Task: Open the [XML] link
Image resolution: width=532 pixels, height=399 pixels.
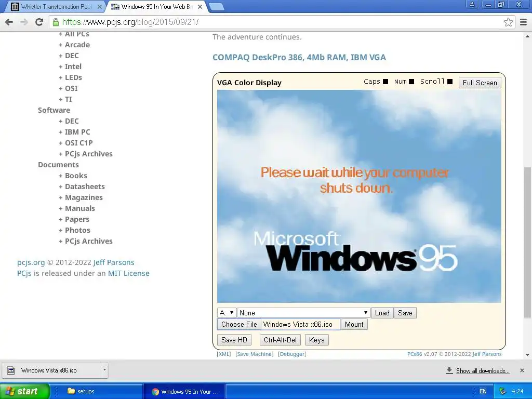Action: click(x=223, y=354)
